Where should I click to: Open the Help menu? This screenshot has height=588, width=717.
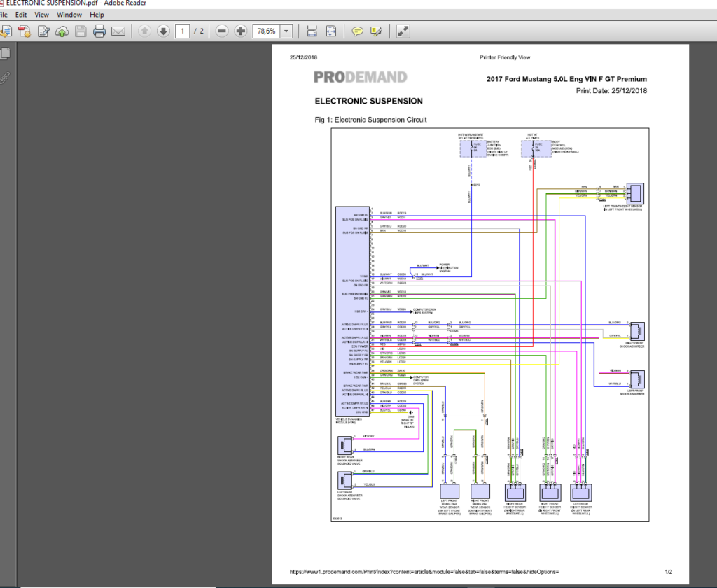[x=97, y=15]
